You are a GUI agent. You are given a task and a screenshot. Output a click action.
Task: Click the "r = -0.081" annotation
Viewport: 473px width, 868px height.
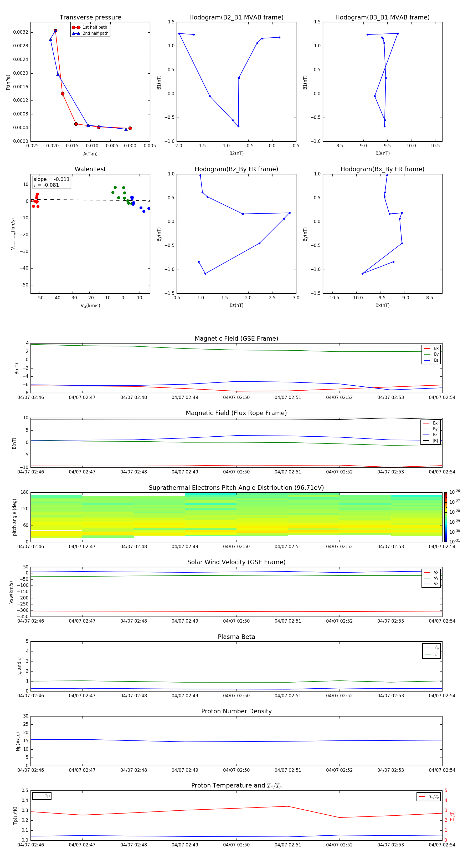coord(47,185)
